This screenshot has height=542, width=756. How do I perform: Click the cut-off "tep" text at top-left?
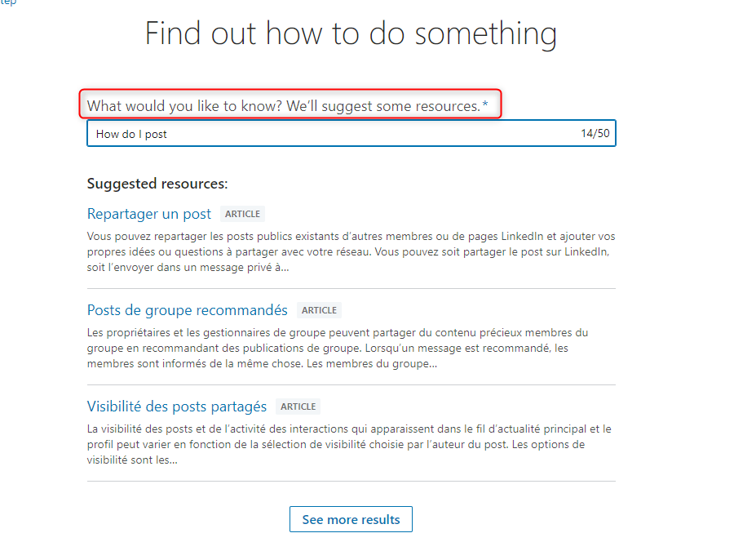pos(7,2)
